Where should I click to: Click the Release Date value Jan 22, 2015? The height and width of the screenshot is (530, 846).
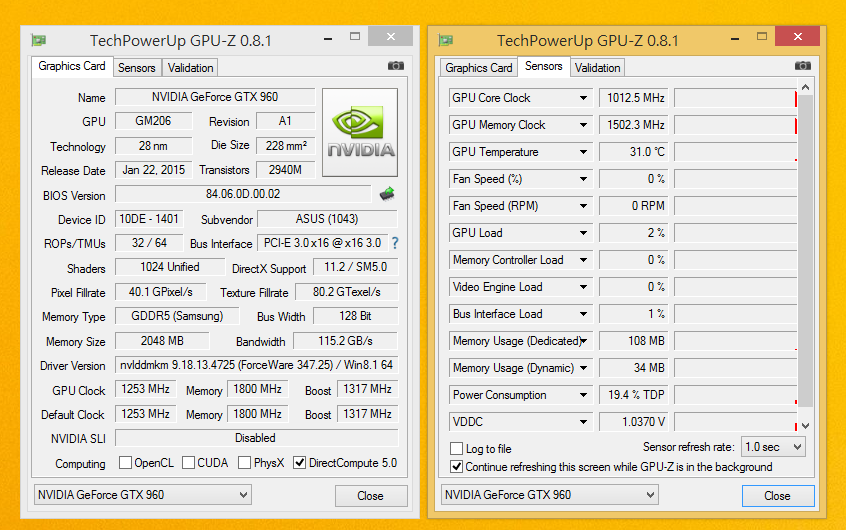[153, 170]
